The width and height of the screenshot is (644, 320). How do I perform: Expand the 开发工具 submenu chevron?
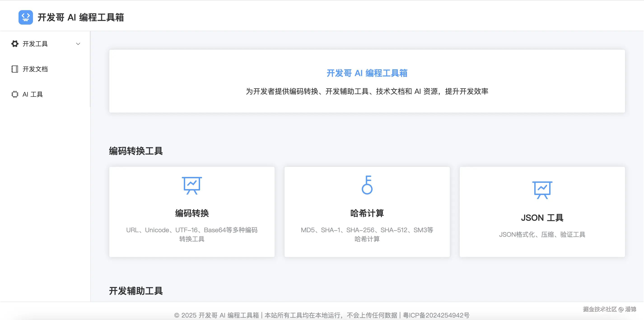[x=78, y=44]
